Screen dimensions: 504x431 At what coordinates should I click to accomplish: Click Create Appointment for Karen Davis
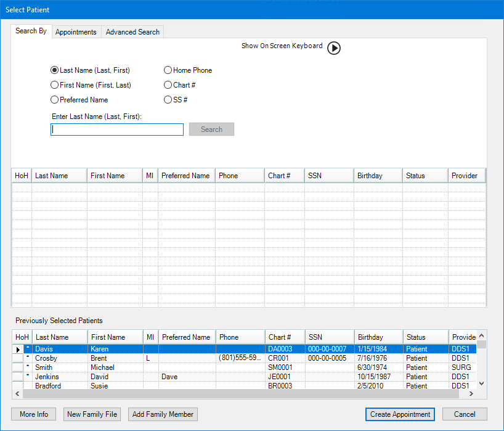pos(400,414)
